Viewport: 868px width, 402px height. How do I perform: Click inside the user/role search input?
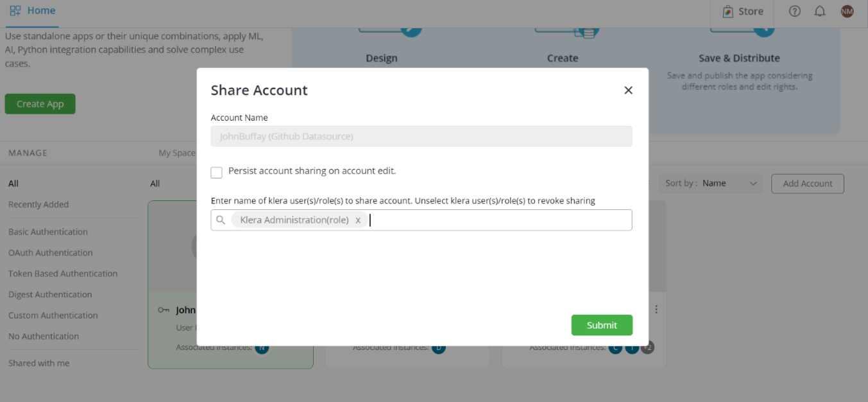(500, 220)
